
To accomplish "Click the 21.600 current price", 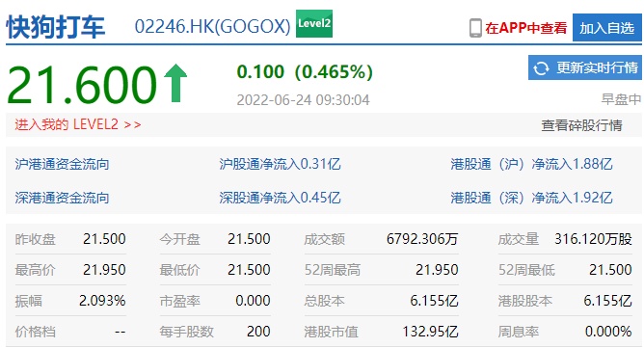I will 82,85.
